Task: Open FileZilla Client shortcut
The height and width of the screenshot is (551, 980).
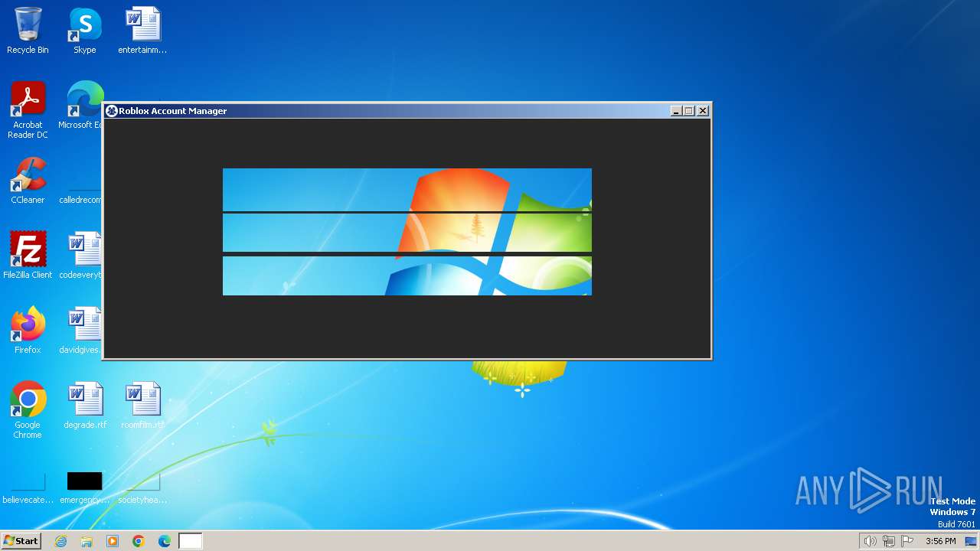Action: point(28,256)
